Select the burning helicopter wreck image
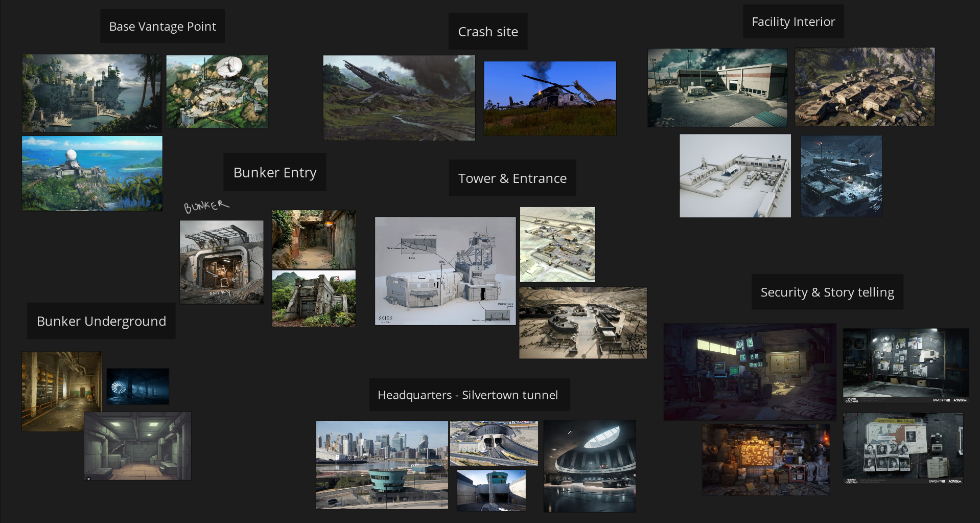This screenshot has width=980, height=523. coord(550,99)
